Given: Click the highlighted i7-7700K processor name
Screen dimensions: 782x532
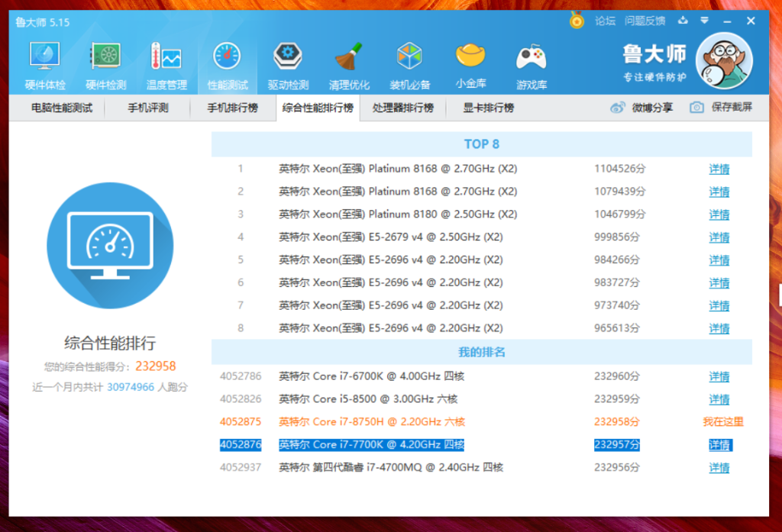Looking at the screenshot, I should [371, 445].
